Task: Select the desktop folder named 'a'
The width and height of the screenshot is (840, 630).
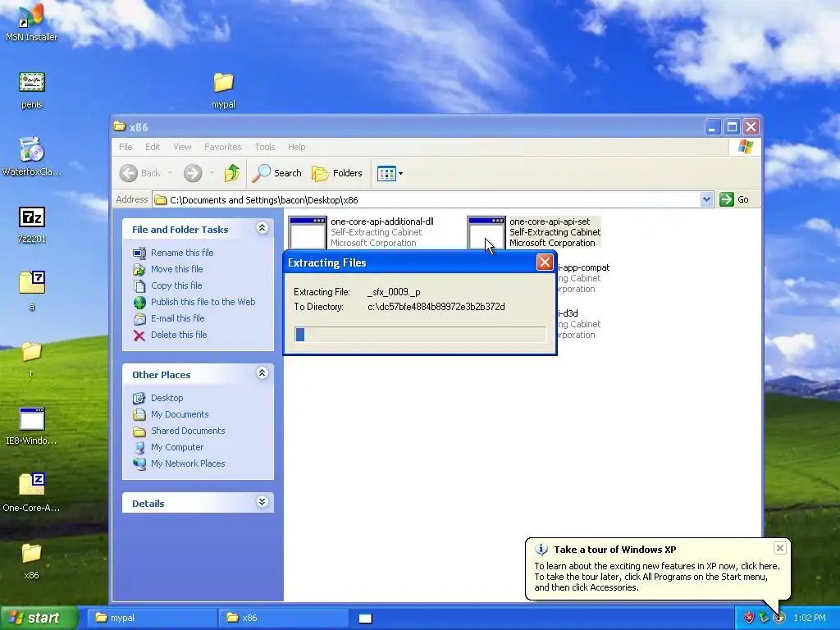Action: point(32,290)
